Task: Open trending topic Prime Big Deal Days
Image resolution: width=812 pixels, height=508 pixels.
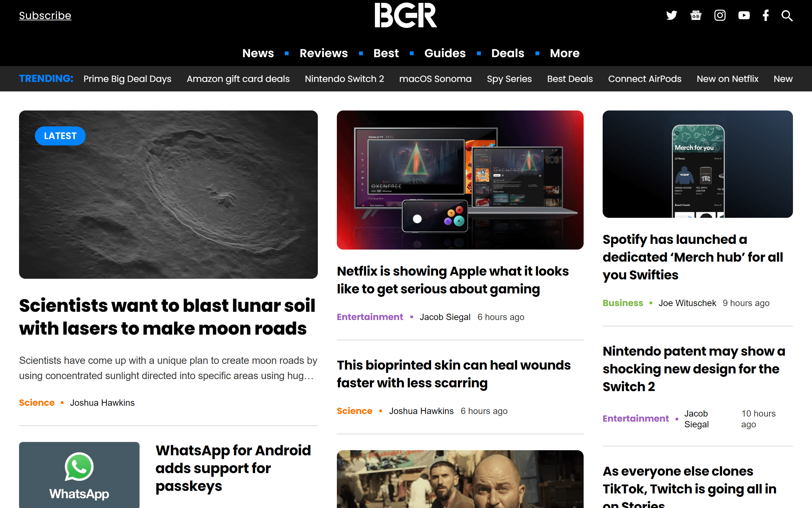Action: 128,79
